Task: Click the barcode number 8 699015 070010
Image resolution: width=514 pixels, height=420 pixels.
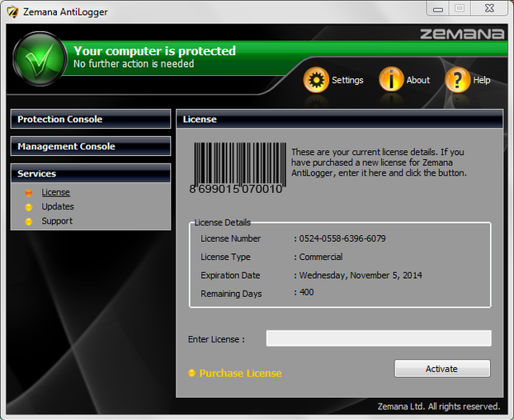Action: 236,189
